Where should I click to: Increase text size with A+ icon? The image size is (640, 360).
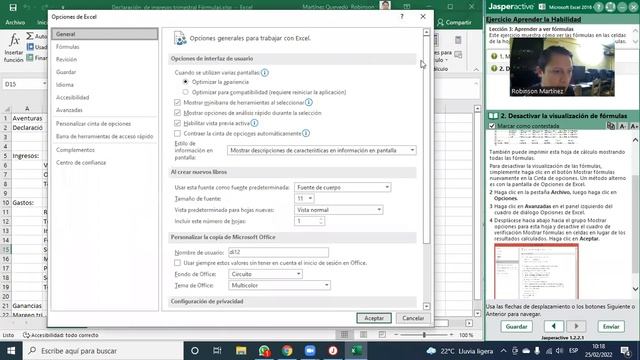click(633, 126)
